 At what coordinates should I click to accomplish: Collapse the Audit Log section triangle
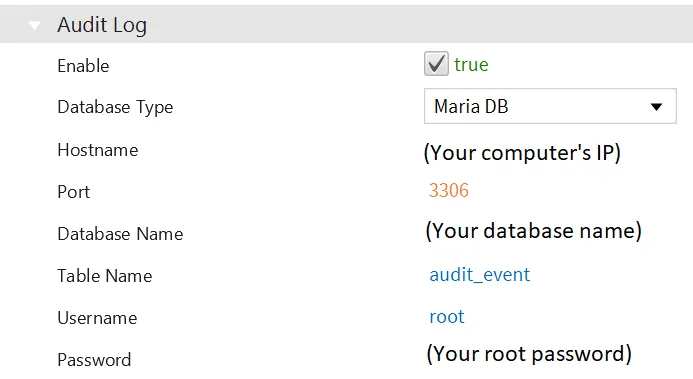point(34,25)
